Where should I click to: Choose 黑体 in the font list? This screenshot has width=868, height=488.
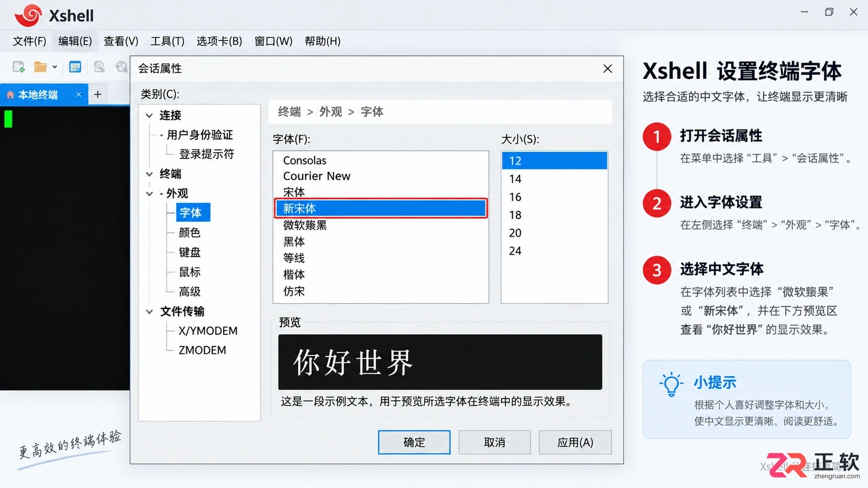pos(380,242)
